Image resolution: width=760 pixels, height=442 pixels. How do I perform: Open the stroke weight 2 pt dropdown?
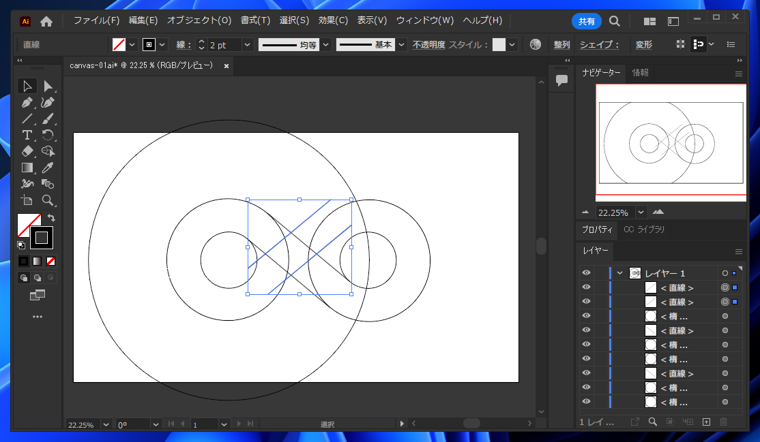[x=248, y=45]
